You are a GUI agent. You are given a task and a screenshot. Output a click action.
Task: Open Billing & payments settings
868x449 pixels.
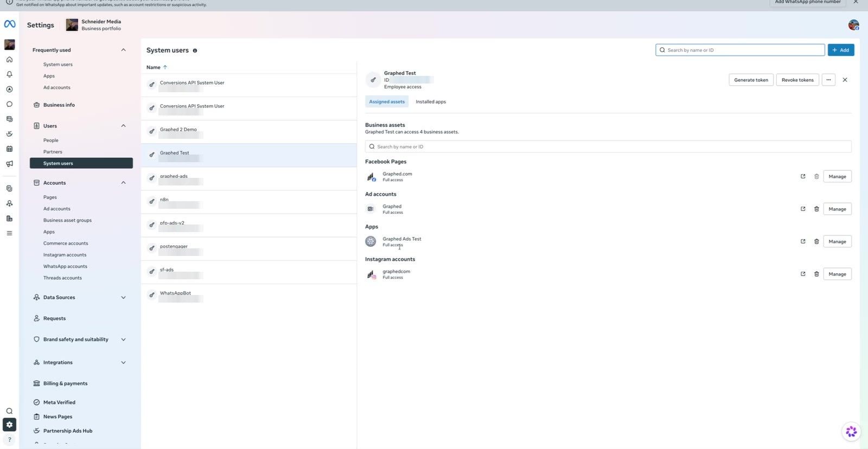(65, 383)
